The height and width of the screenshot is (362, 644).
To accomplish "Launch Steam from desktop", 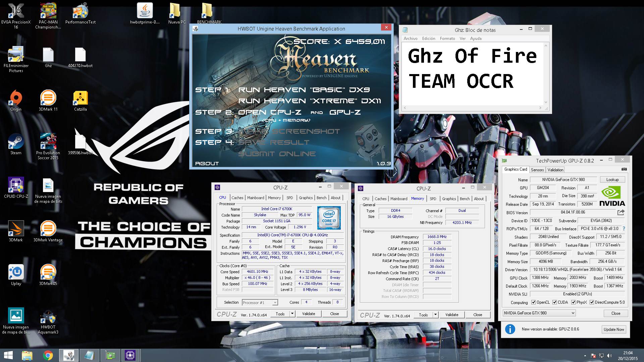I will coord(16,144).
